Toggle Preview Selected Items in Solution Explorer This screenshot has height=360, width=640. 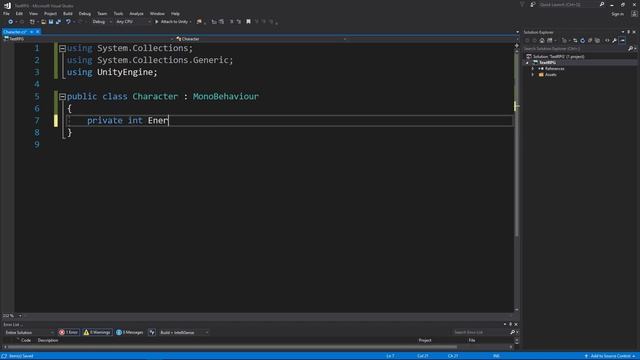[622, 40]
